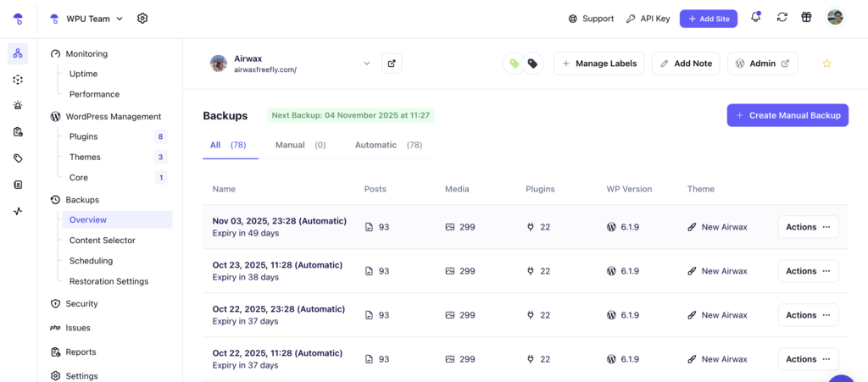
Task: Click Create Manual Backup button
Action: [x=787, y=115]
